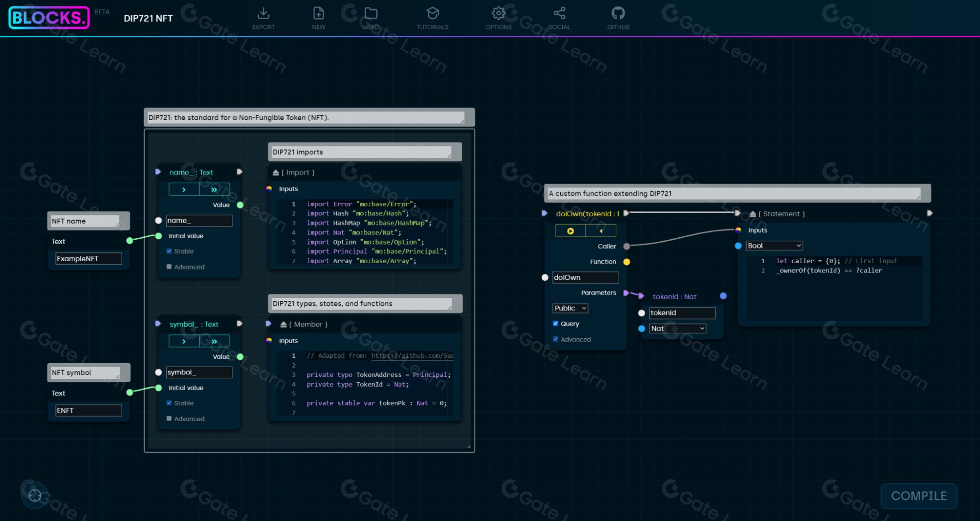This screenshot has width=980, height=521.
Task: Open the Tutorials menu
Action: click(432, 18)
